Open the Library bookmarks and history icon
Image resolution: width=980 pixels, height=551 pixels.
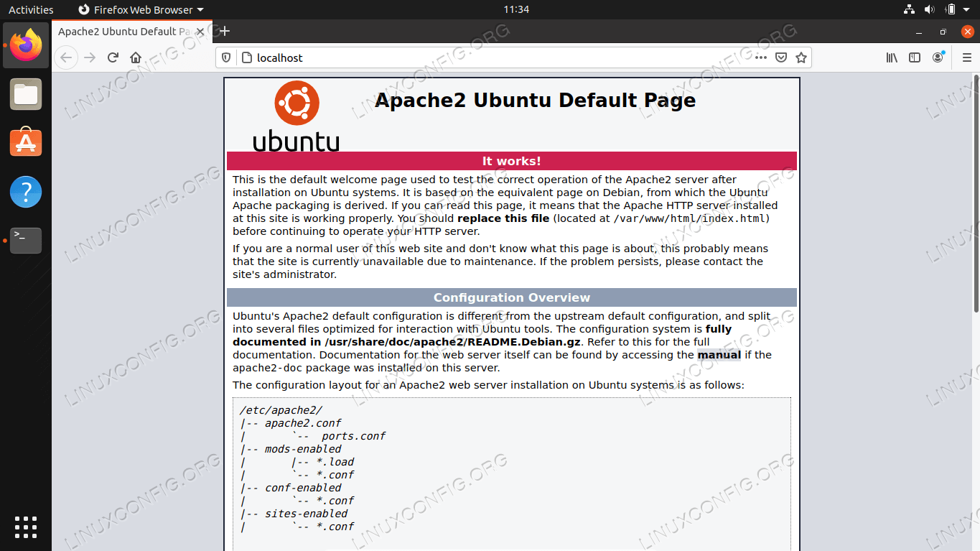892,57
